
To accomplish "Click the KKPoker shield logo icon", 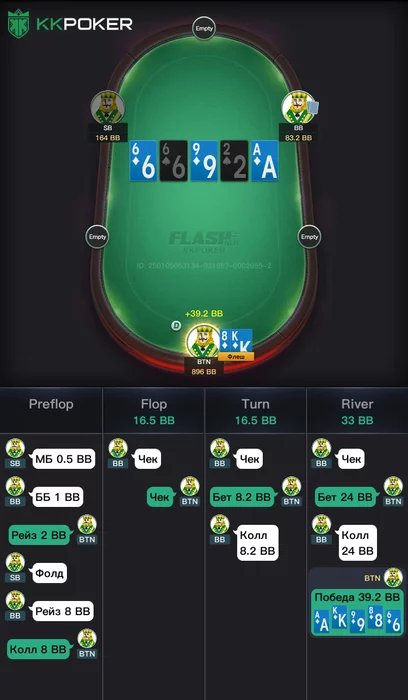I will [x=18, y=24].
